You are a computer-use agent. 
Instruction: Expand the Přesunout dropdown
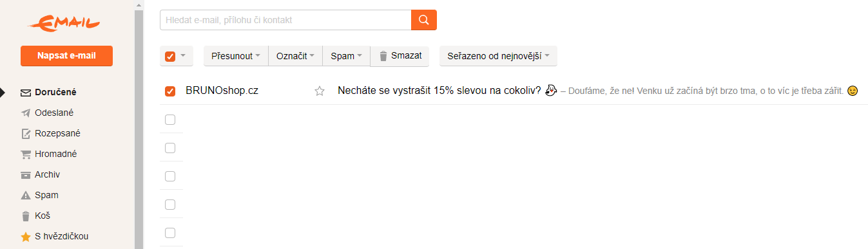[x=236, y=56]
